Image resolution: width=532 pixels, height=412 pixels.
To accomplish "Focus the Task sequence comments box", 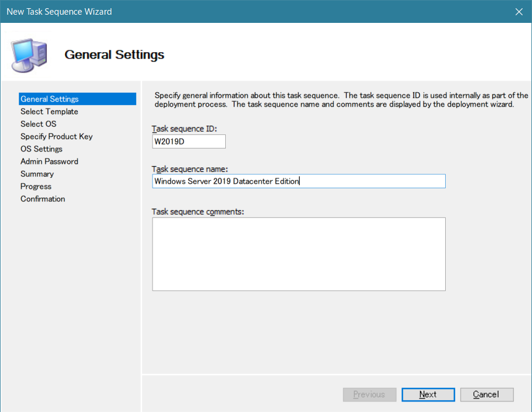I will [x=299, y=254].
